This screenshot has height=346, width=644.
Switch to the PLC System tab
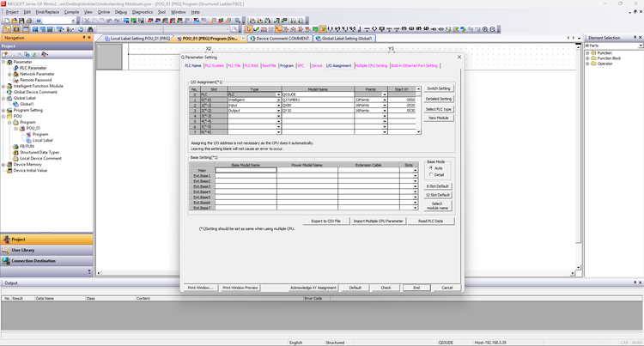[x=215, y=65]
